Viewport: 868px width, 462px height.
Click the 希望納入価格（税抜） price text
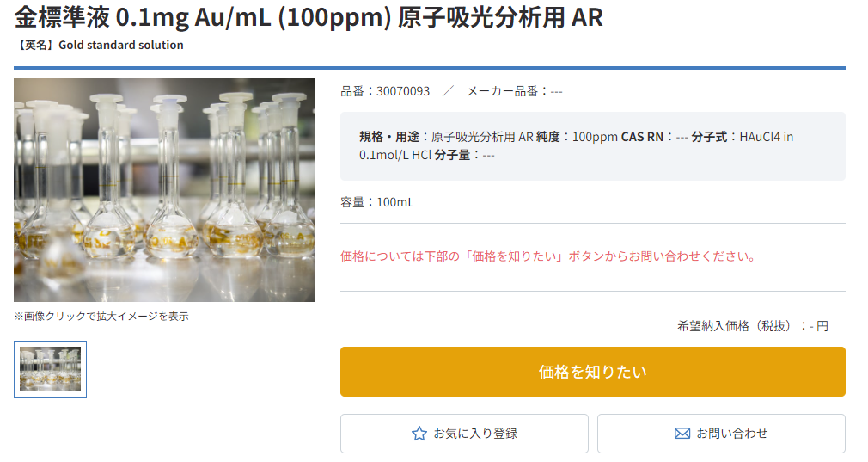753,326
